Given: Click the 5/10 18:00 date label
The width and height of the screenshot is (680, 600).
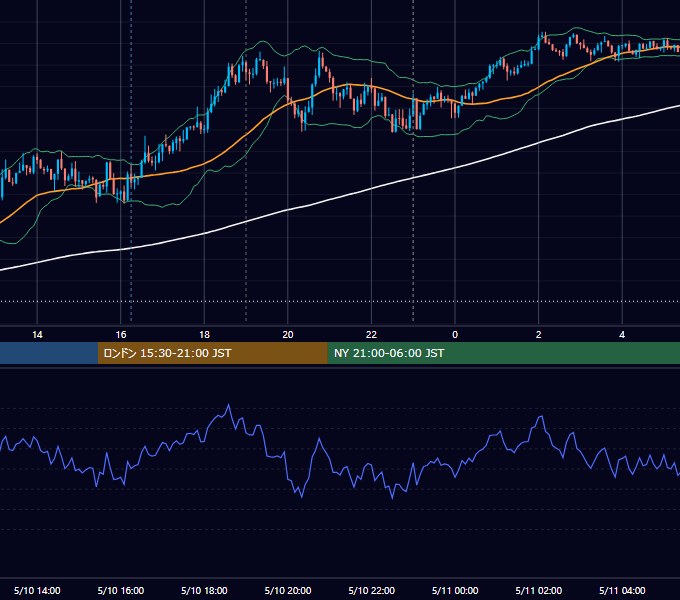Looking at the screenshot, I should [x=204, y=590].
